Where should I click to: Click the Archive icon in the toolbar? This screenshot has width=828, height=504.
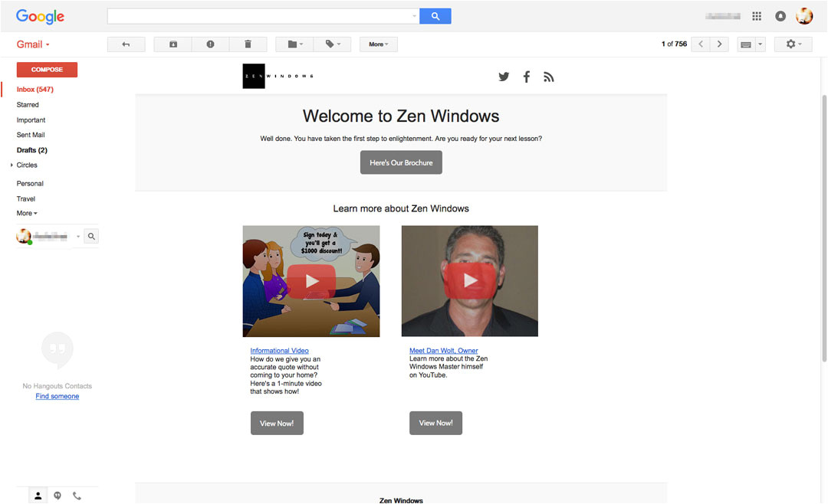click(x=173, y=44)
